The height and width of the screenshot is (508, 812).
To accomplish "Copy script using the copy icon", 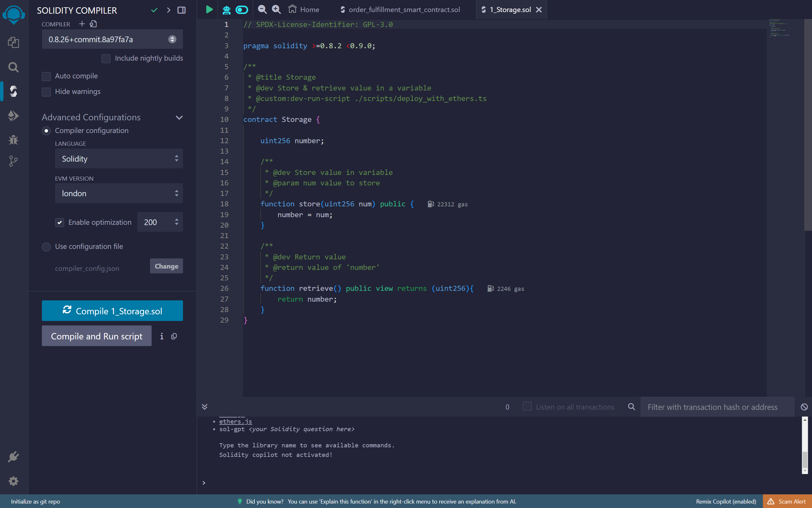I will pyautogui.click(x=174, y=336).
